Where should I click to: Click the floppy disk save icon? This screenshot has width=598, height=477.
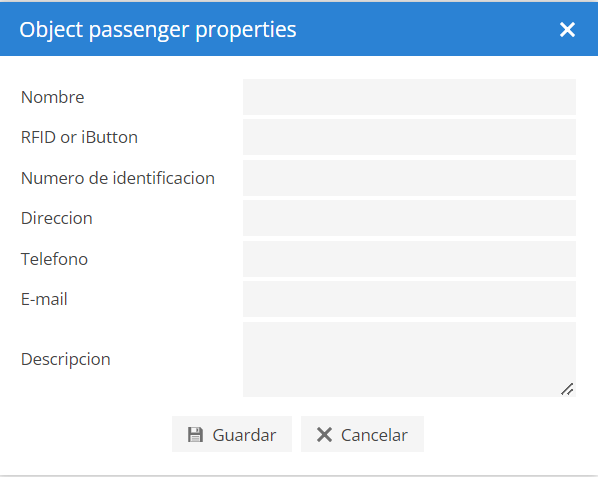[195, 435]
